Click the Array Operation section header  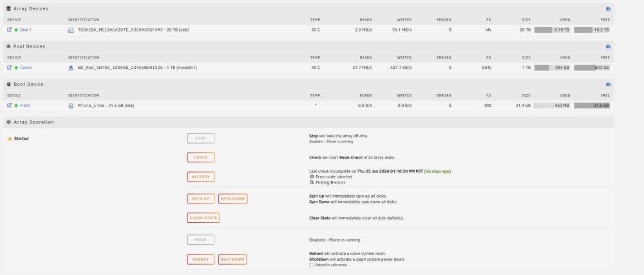(x=308, y=122)
